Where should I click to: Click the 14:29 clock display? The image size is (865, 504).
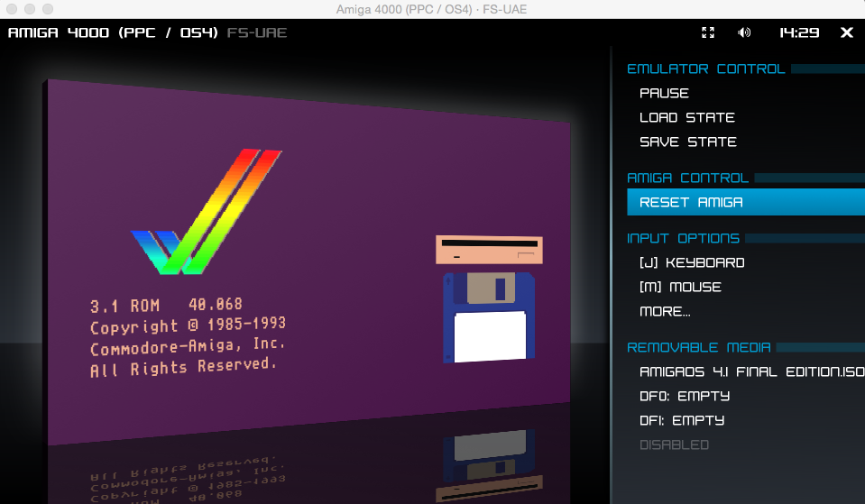click(x=799, y=32)
